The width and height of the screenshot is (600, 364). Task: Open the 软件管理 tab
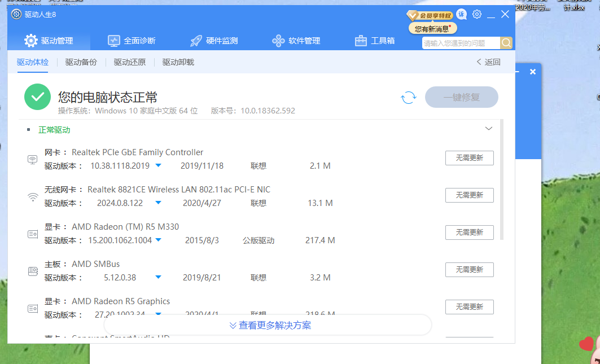click(296, 41)
